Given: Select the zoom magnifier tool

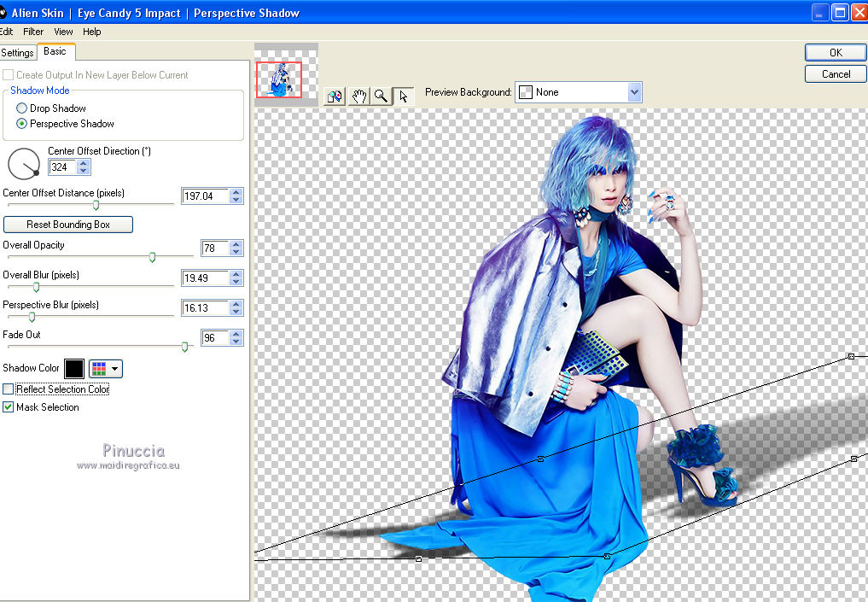Looking at the screenshot, I should pyautogui.click(x=381, y=96).
